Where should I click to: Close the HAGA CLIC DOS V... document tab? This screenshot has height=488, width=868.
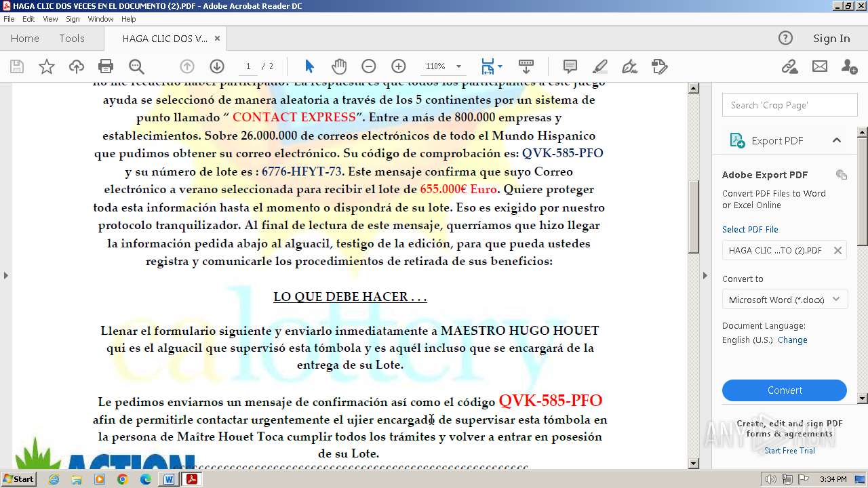pos(218,39)
